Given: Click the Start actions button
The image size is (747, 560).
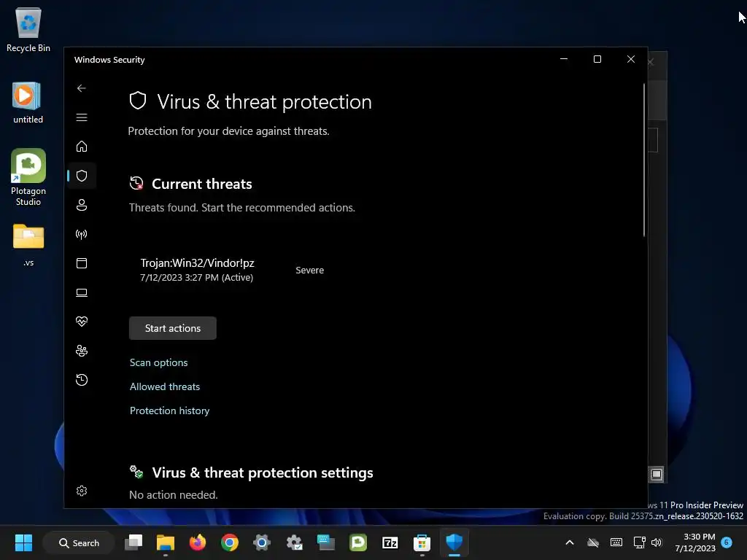Looking at the screenshot, I should [x=172, y=328].
